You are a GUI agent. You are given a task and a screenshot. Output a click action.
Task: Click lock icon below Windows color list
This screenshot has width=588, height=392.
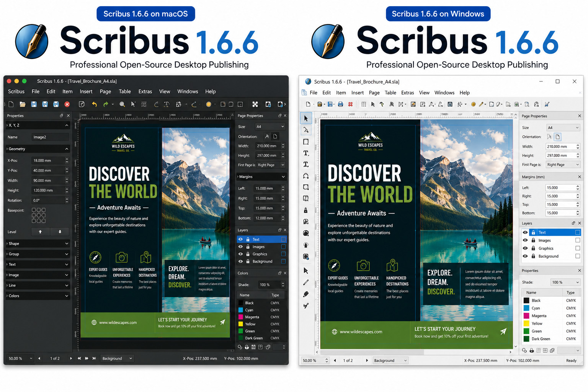point(532,350)
